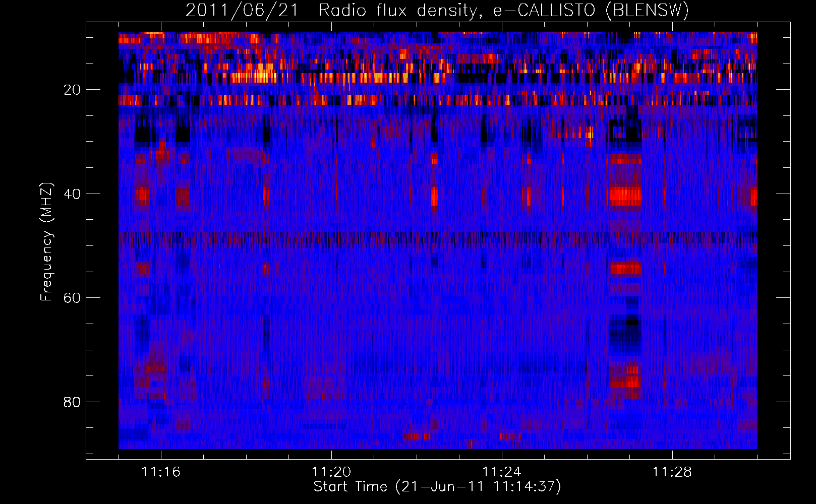This screenshot has width=816, height=504.
Task: Select the Frequency (MHZ) axis label
Action: click(x=46, y=242)
